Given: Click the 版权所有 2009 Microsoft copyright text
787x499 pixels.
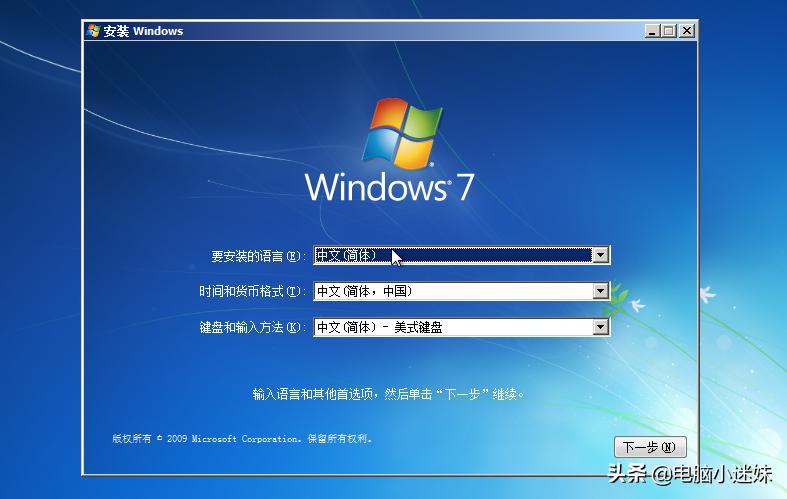Looking at the screenshot, I should coord(241,438).
